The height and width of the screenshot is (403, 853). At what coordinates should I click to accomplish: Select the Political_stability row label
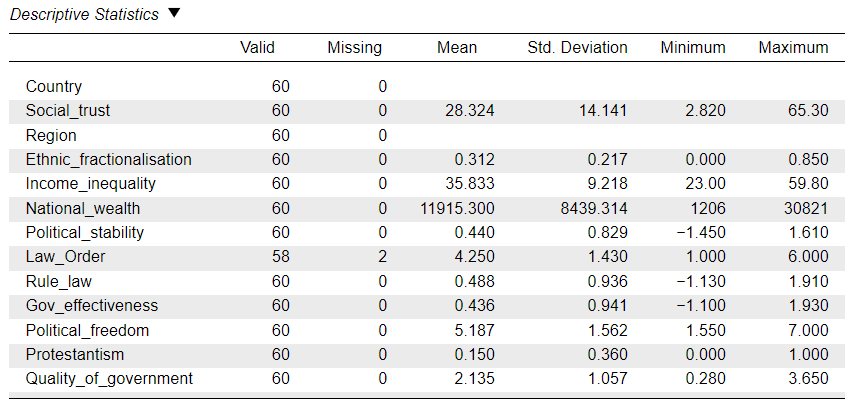pos(85,233)
